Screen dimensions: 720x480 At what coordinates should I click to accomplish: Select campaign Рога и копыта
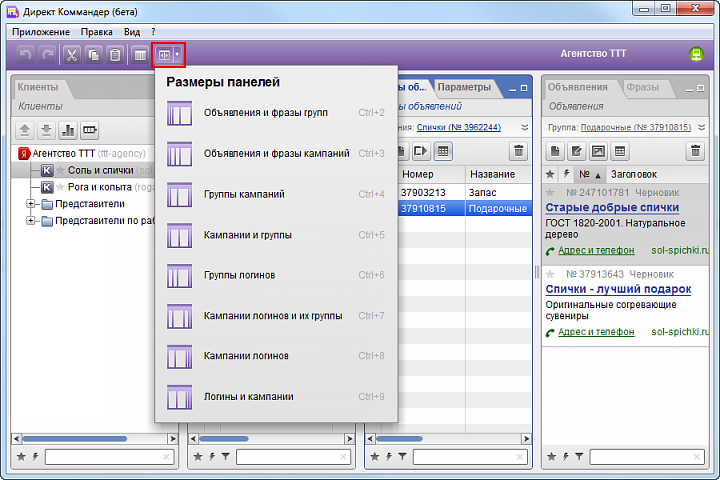click(x=100, y=187)
